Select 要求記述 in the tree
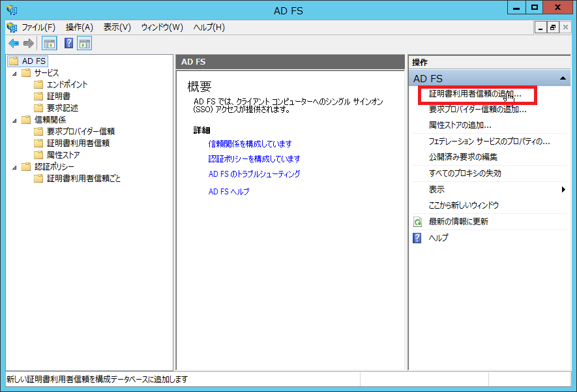The image size is (577, 392). pyautogui.click(x=63, y=108)
